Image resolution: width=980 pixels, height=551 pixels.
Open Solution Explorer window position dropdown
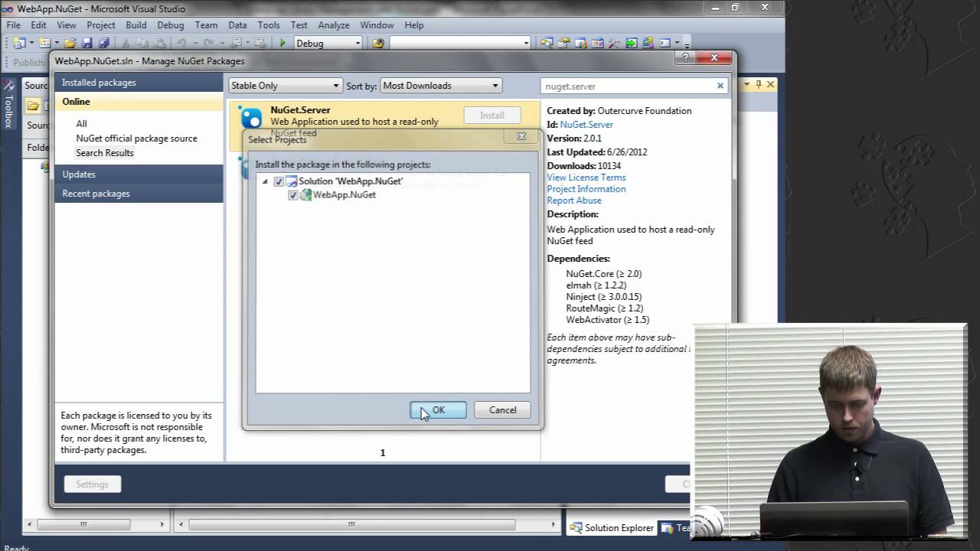point(747,84)
